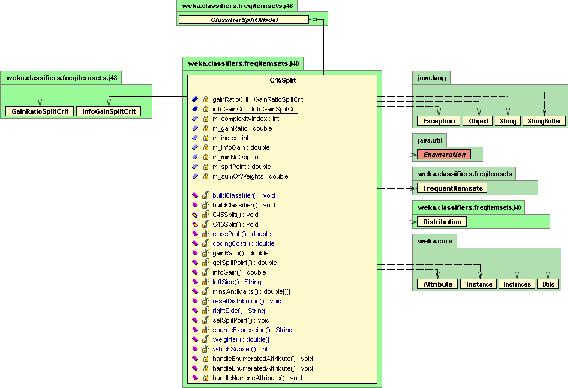568x388 pixels.
Task: Select the Instances class box
Action: (517, 284)
